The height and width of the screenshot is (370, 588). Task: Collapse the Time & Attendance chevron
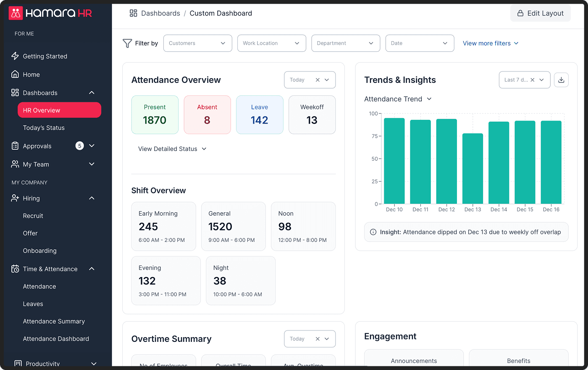pyautogui.click(x=92, y=269)
